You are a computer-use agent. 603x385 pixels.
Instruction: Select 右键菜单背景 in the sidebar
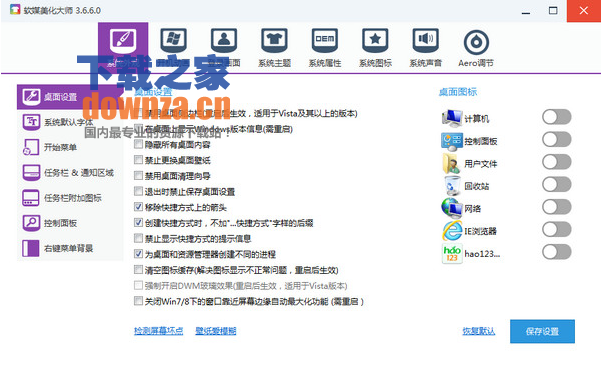point(70,248)
